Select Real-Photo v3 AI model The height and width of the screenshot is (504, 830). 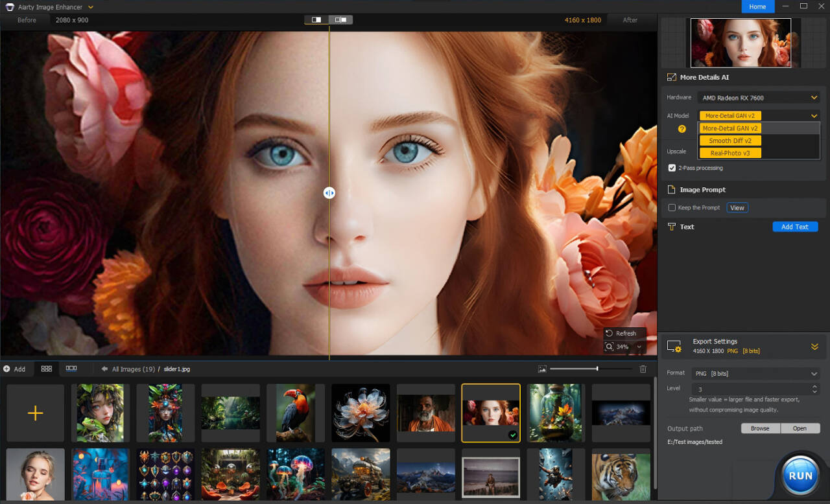point(729,153)
